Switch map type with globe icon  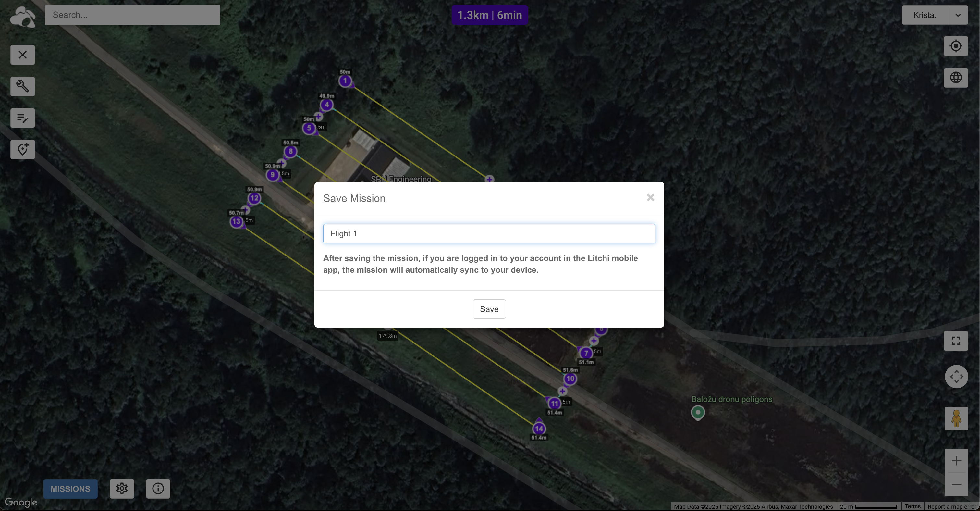(x=955, y=78)
